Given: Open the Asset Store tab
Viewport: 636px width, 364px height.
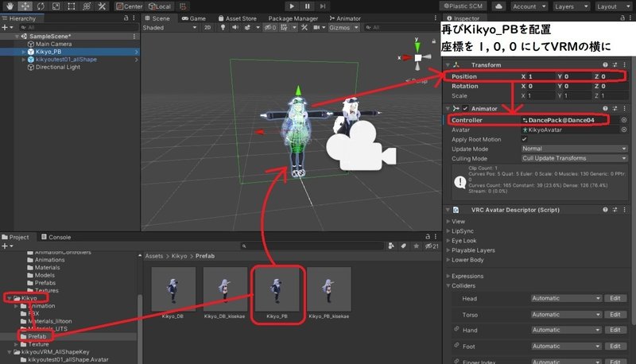Looking at the screenshot, I should (237, 18).
